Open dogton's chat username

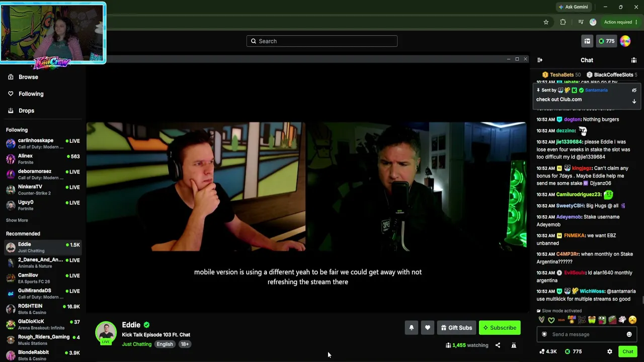[572, 120]
